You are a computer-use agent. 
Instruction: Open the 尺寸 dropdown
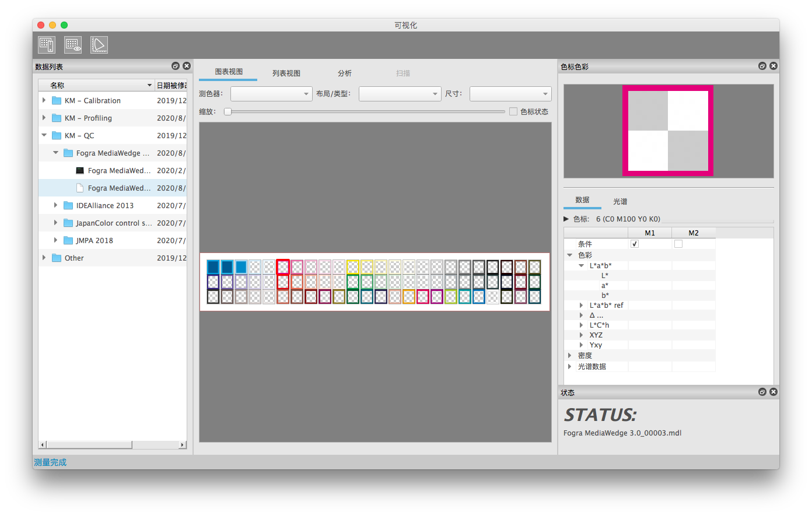pyautogui.click(x=510, y=93)
